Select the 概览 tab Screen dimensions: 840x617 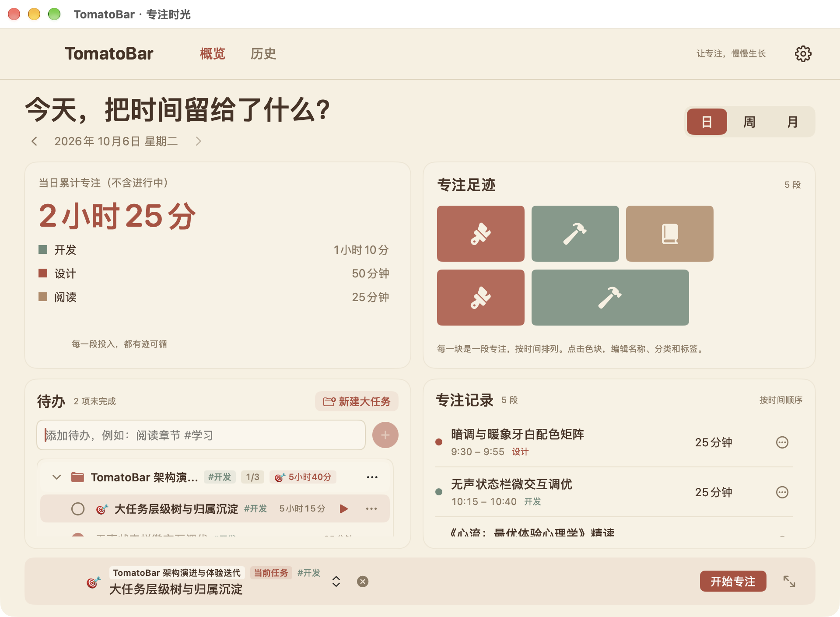click(212, 54)
